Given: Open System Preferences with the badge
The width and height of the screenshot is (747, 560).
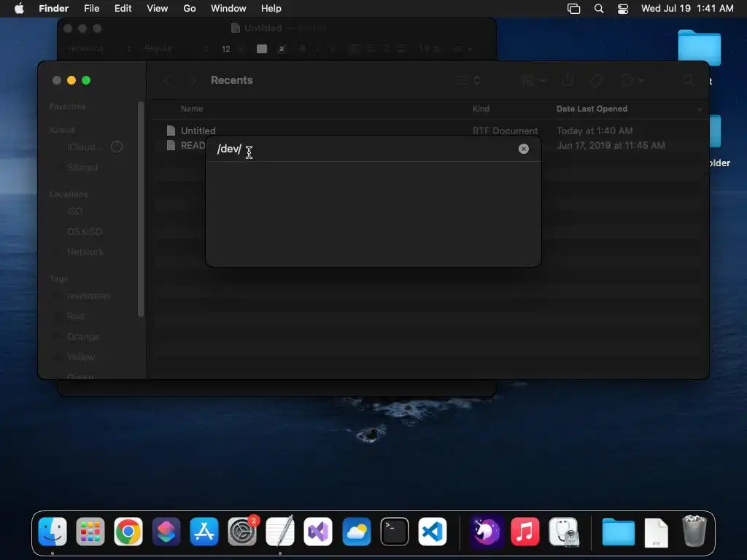Looking at the screenshot, I should coord(242,531).
